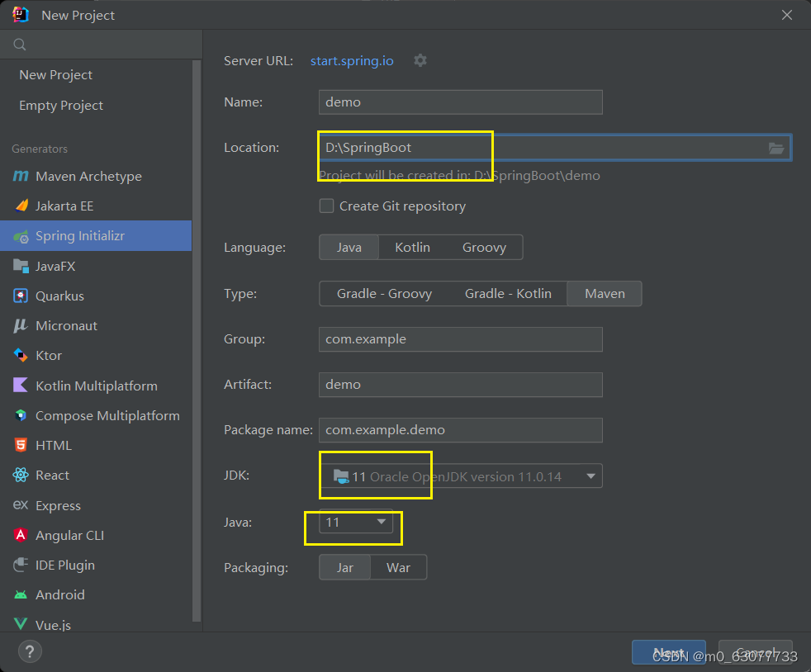This screenshot has height=672, width=811.
Task: Set packaging to War
Action: (398, 568)
